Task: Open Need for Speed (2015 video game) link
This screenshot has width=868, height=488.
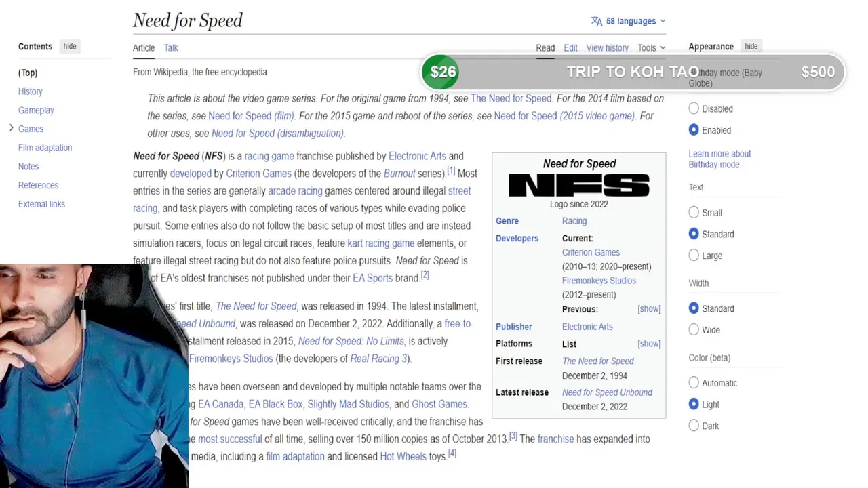Action: [x=564, y=115]
